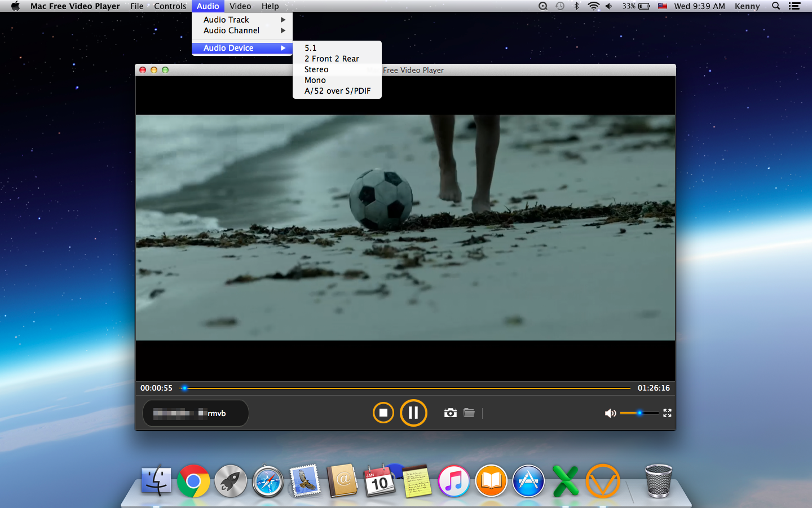The image size is (812, 508).
Task: Launch Google Chrome from the dock
Action: [x=193, y=481]
